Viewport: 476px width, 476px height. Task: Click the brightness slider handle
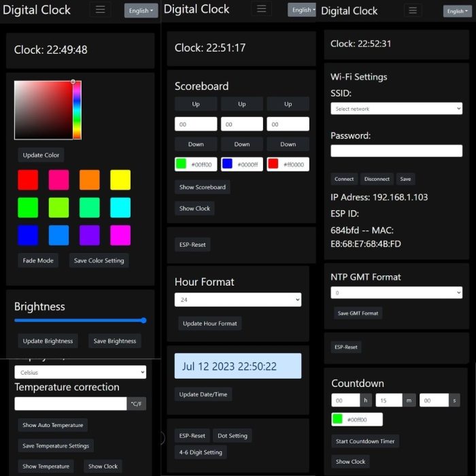[143, 320]
